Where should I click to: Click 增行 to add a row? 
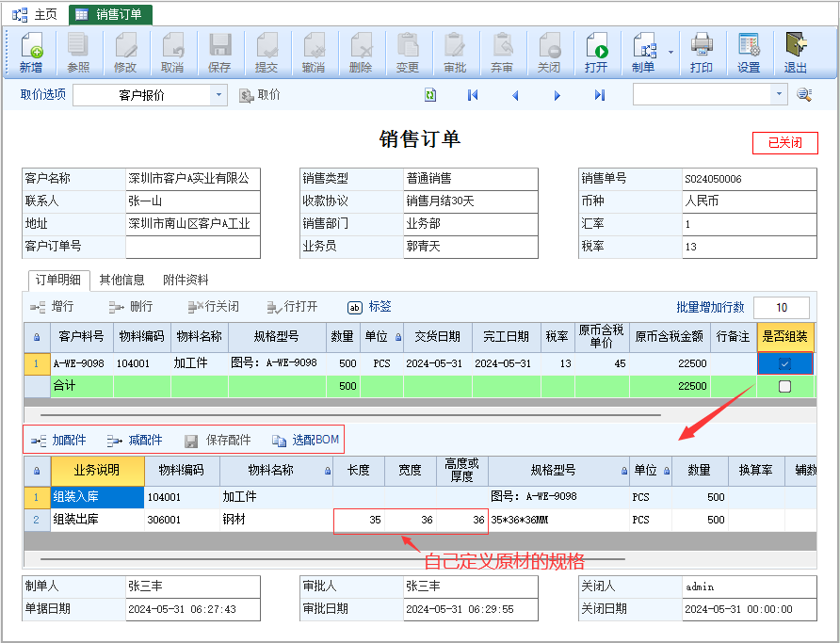(52, 307)
